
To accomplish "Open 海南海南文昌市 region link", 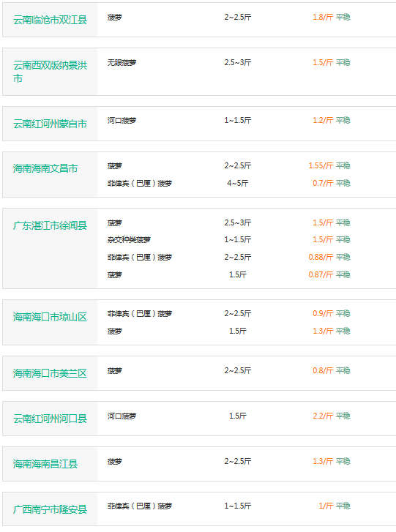I will pos(45,168).
